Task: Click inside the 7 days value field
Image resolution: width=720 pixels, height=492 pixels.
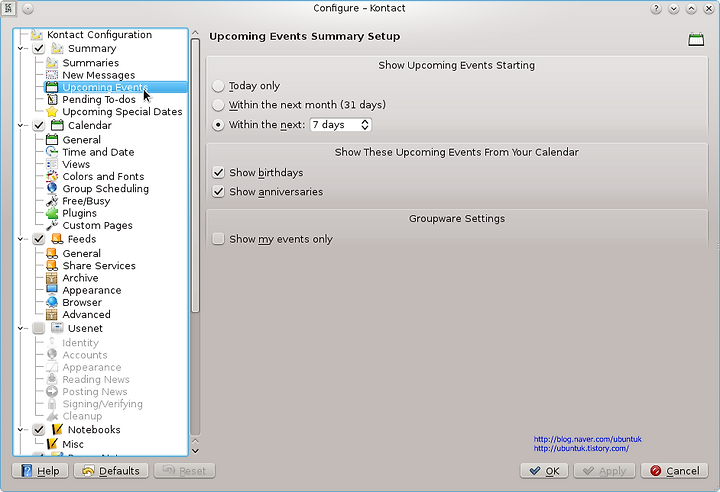Action: pos(335,124)
